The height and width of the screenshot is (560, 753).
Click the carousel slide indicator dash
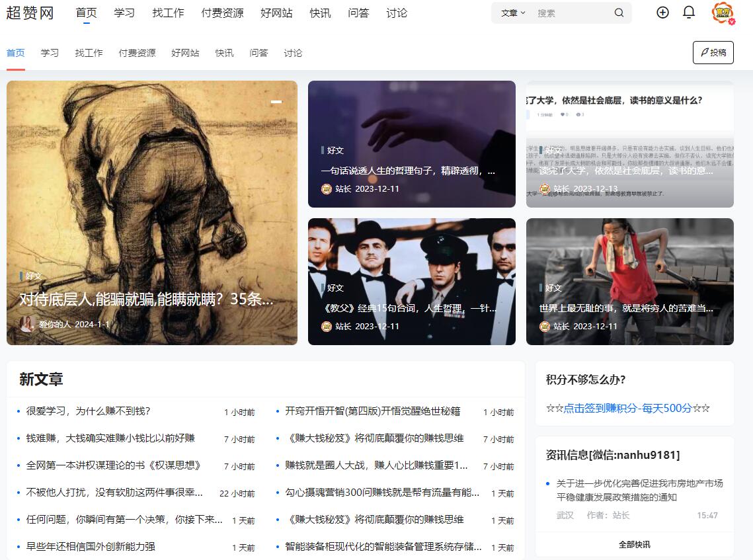276,102
